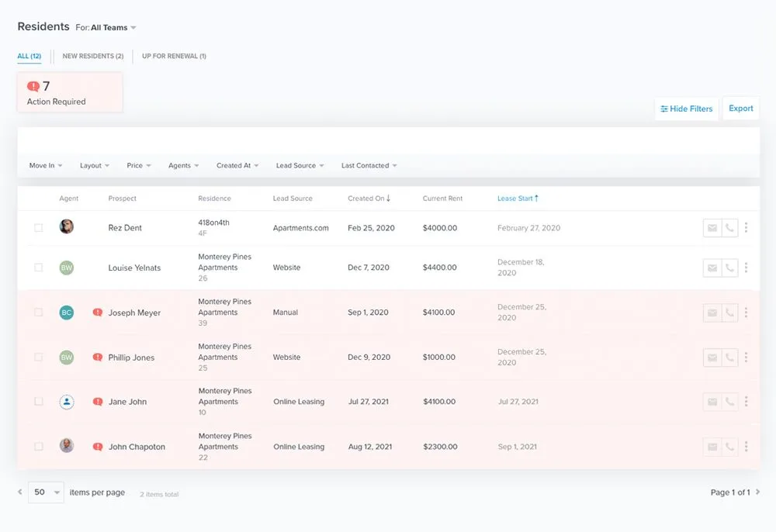Image resolution: width=776 pixels, height=532 pixels.
Task: Click the Export button
Action: pyautogui.click(x=741, y=109)
